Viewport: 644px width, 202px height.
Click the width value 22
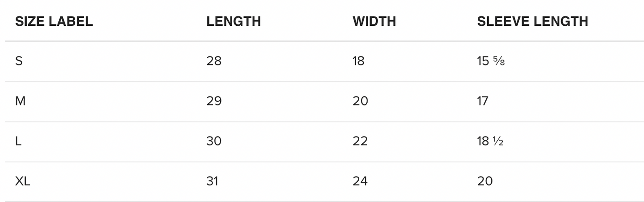click(360, 141)
